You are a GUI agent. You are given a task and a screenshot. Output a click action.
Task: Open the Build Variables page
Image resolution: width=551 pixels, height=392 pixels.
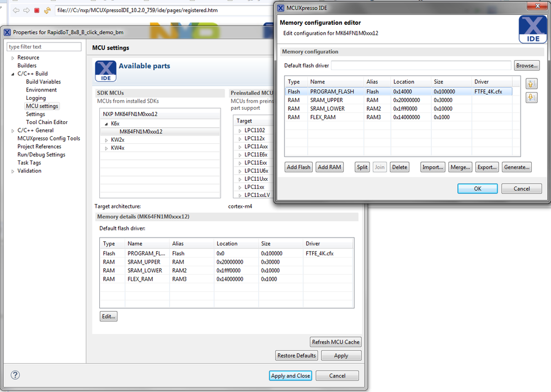pos(43,82)
